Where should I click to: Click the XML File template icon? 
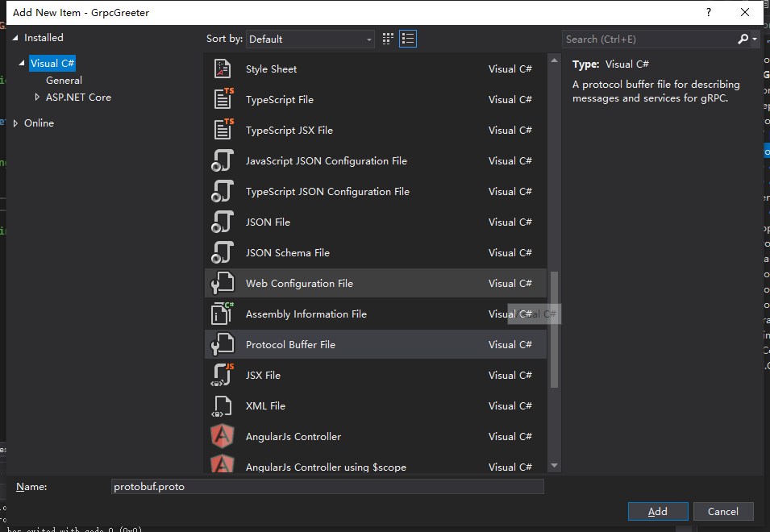[x=222, y=406]
